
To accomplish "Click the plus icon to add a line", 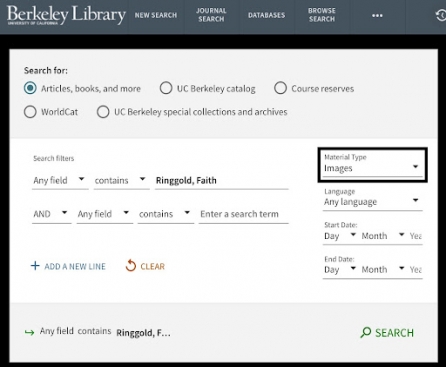I will click(35, 266).
